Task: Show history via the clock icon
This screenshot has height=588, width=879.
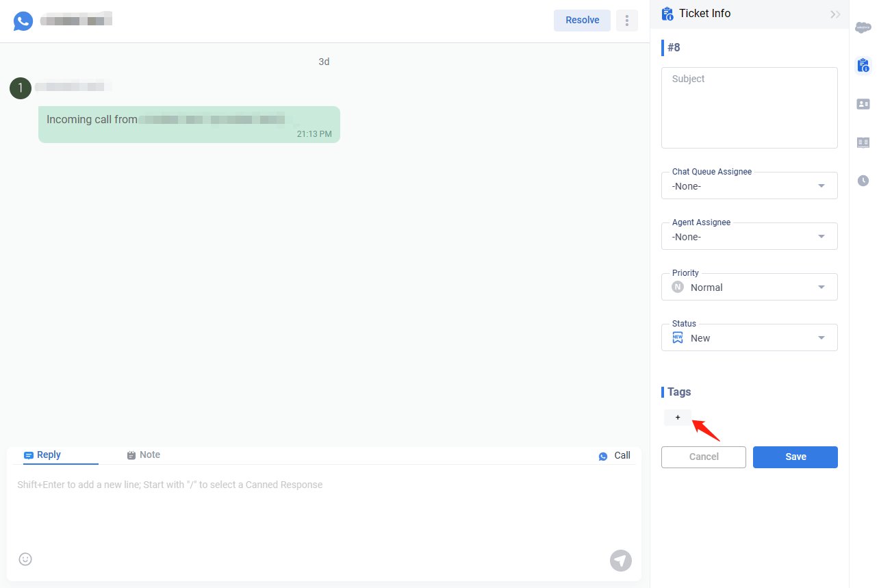Action: (x=863, y=181)
